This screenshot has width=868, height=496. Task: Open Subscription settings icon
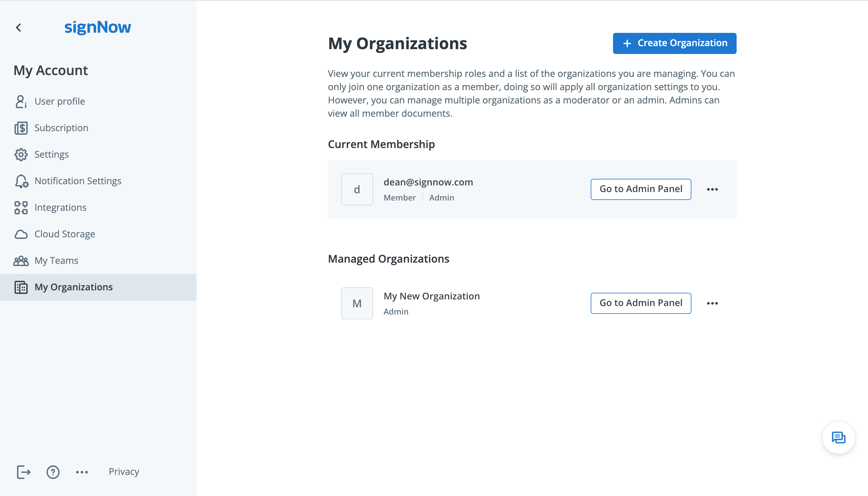point(21,128)
